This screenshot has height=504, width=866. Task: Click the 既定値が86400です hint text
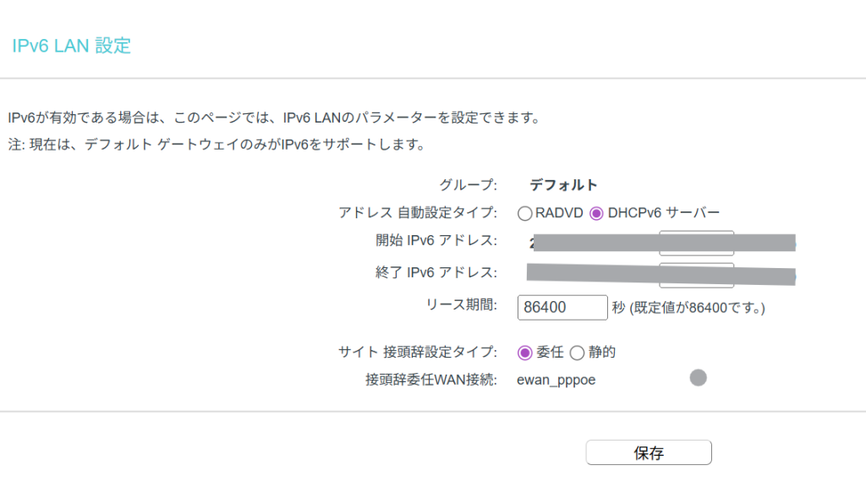(x=688, y=309)
